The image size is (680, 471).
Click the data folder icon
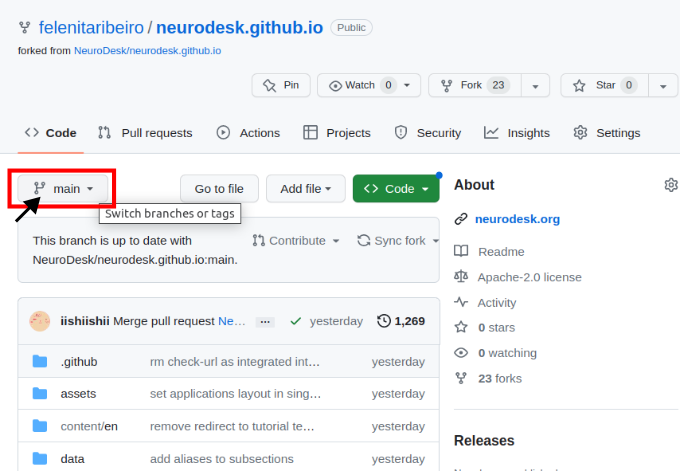click(x=40, y=459)
